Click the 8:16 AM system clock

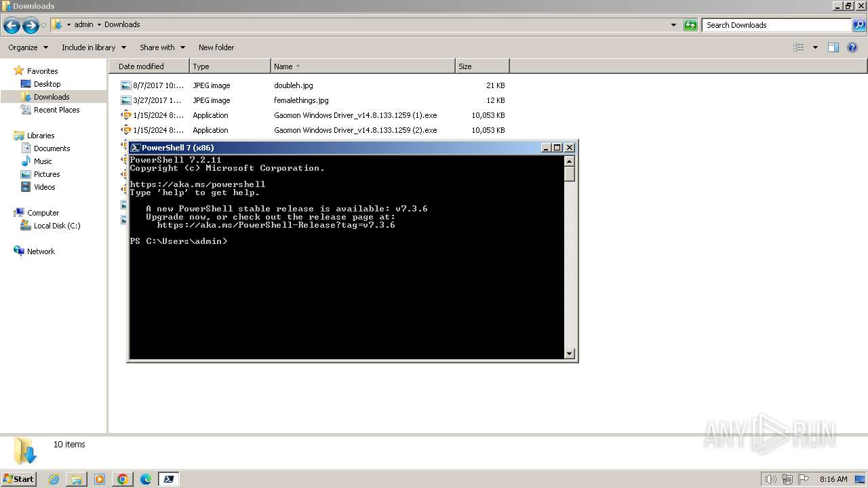[833, 479]
